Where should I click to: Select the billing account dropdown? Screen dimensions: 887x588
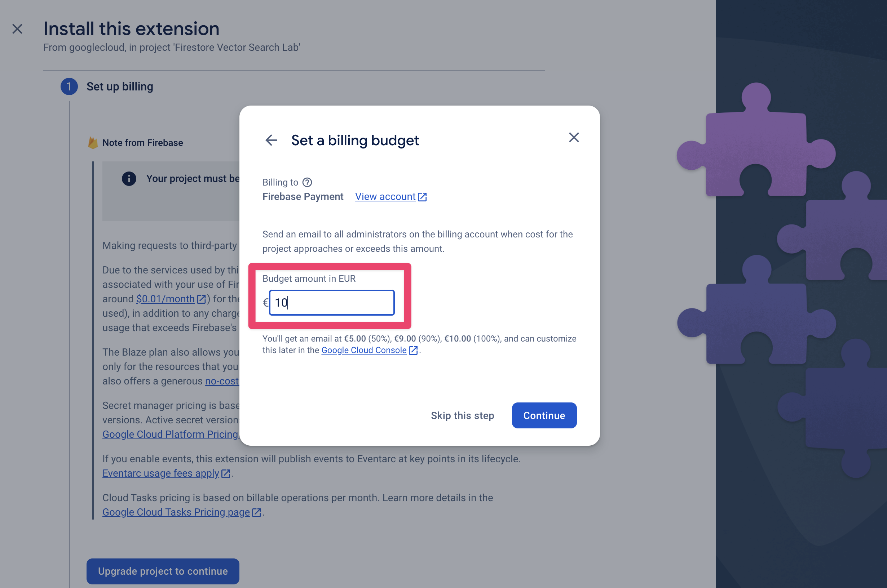point(302,196)
